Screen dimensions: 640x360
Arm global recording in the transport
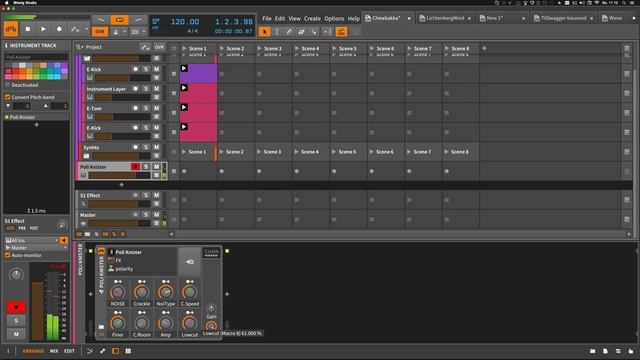(x=59, y=29)
